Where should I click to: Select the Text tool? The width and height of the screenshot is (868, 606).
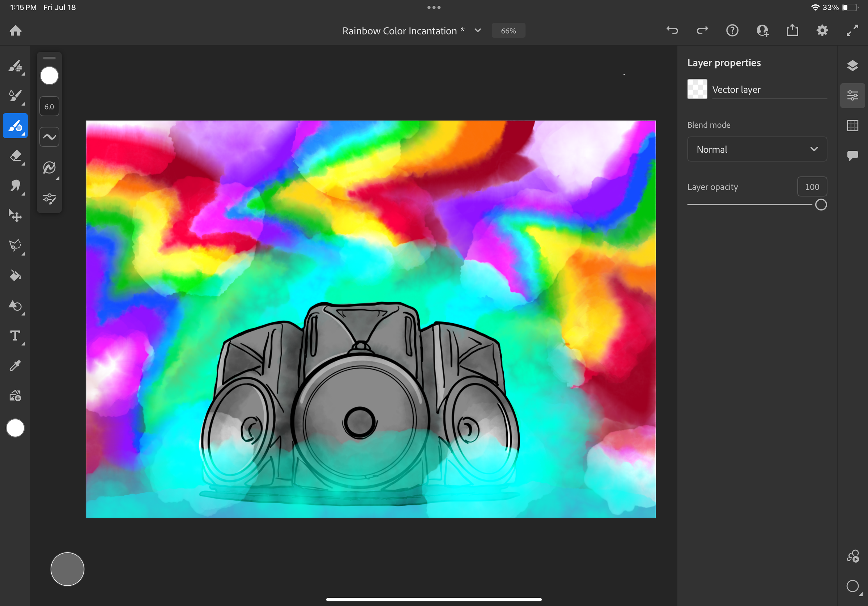point(16,336)
